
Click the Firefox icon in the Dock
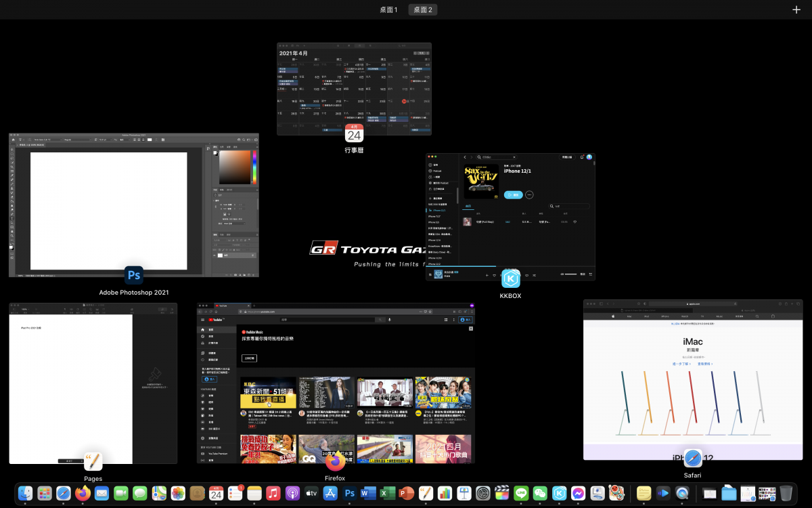[83, 494]
